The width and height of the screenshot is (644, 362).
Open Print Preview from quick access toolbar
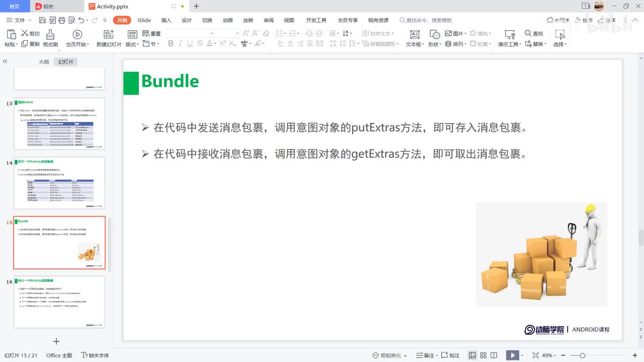[71, 20]
